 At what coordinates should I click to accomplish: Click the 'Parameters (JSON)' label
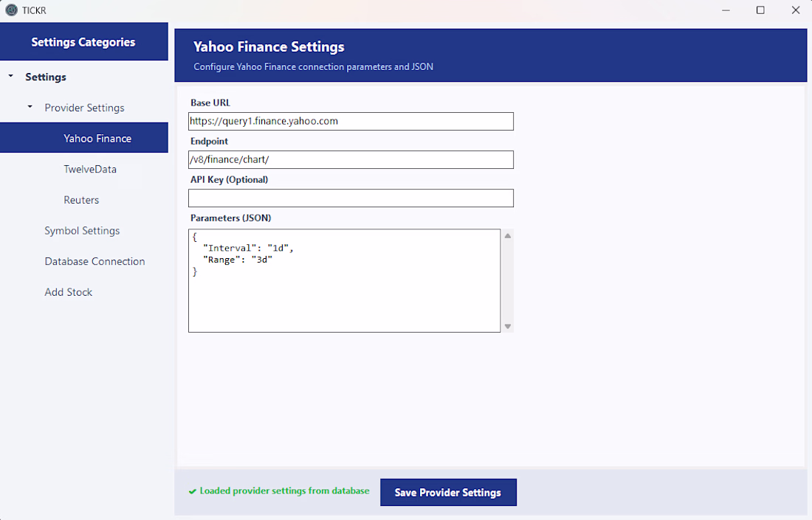pos(231,218)
